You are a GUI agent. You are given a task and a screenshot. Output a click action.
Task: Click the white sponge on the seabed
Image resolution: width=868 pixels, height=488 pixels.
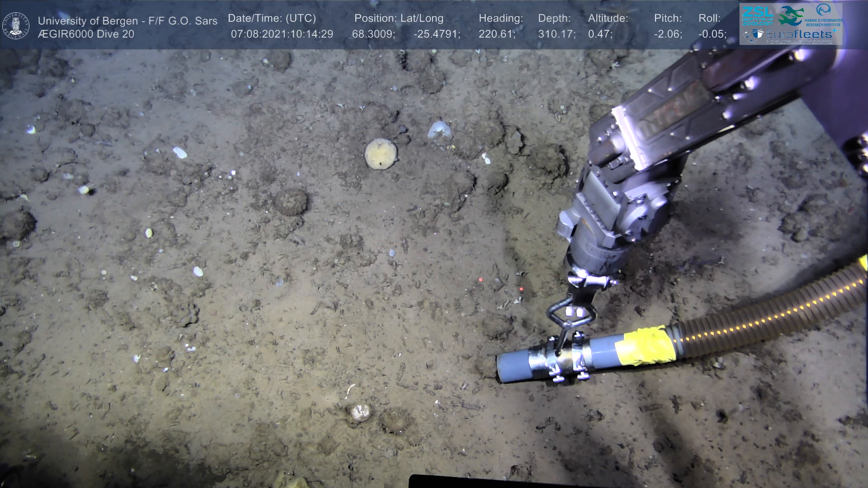[439, 130]
